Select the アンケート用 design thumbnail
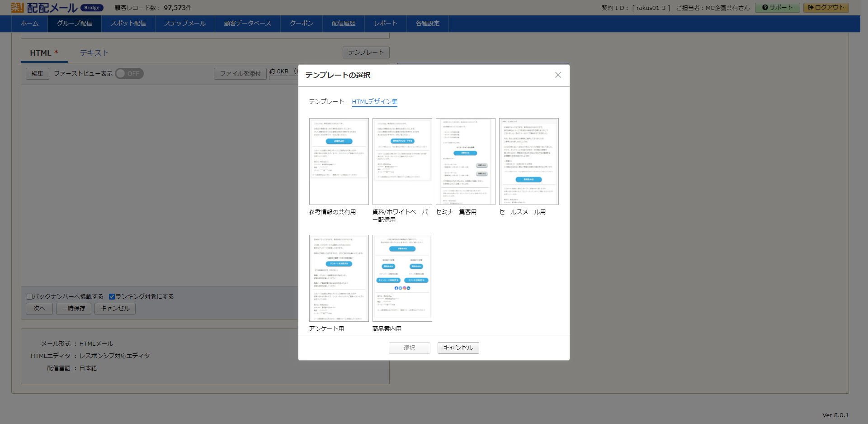Screen dimensions: 868x424 pyautogui.click(x=339, y=278)
